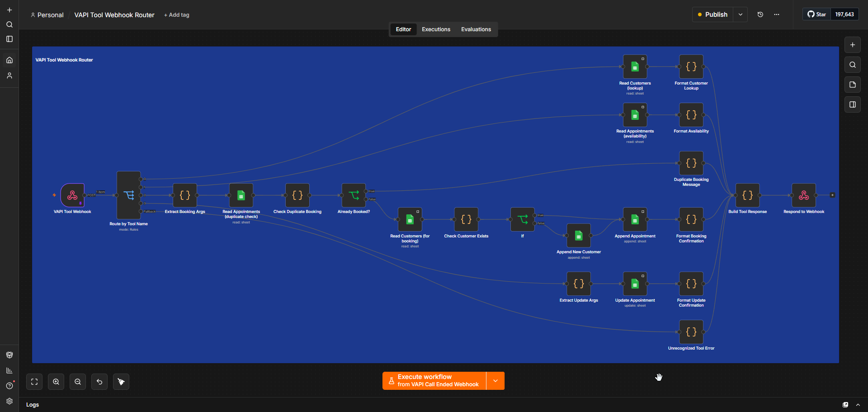This screenshot has width=868, height=412.
Task: Open Read Appointments (availability) sheet node
Action: click(635, 115)
